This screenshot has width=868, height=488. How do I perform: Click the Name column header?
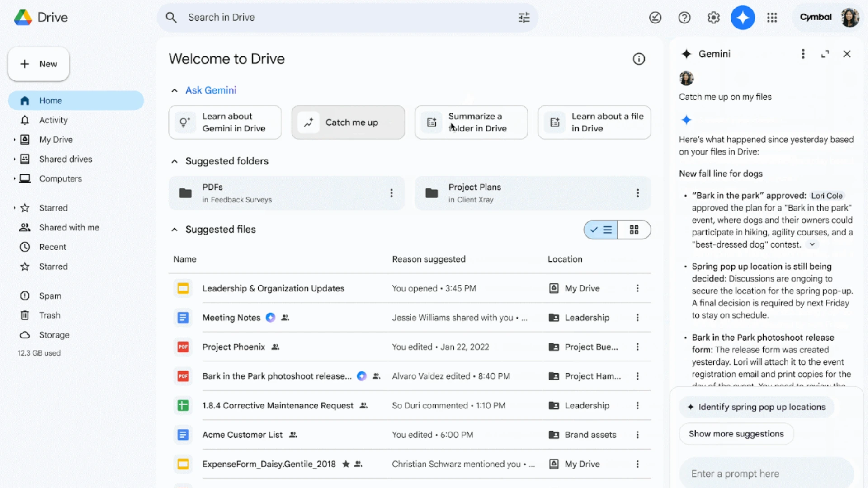tap(184, 259)
